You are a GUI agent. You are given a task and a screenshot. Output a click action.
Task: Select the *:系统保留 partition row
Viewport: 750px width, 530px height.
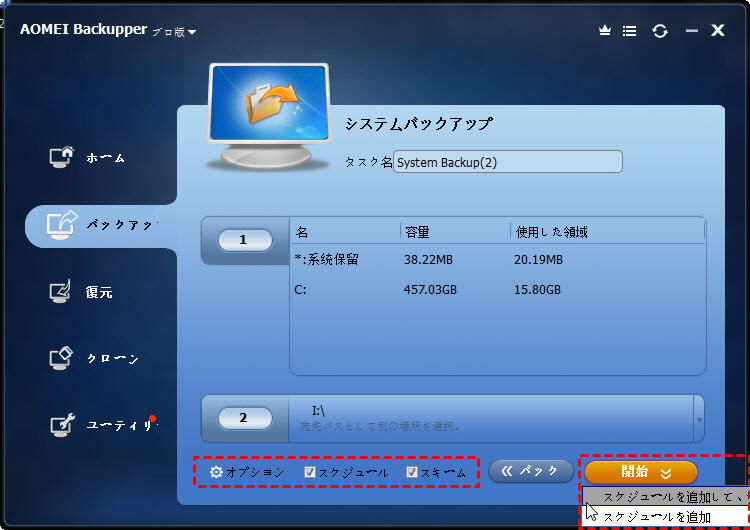(497, 260)
